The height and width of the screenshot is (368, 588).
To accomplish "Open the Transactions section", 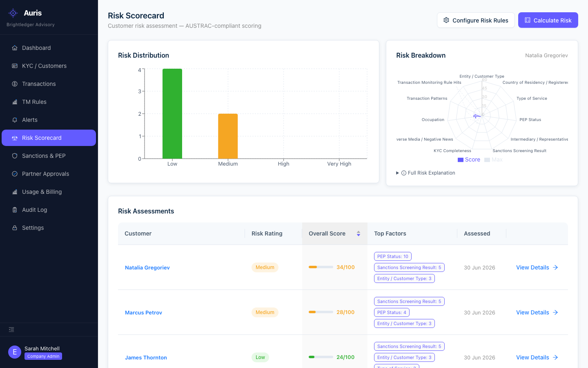I will pos(49,84).
